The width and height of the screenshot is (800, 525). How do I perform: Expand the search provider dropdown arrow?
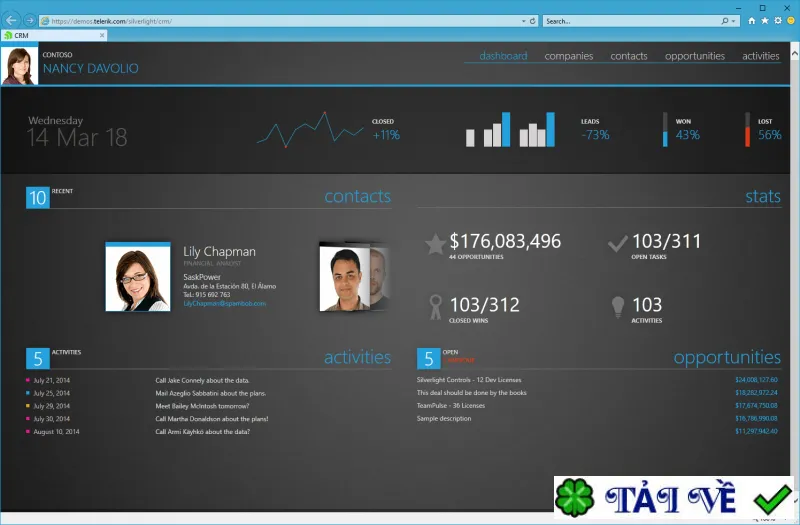tap(734, 21)
